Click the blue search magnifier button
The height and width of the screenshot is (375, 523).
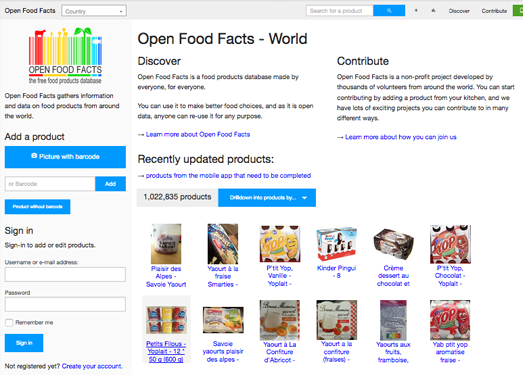[x=389, y=11]
